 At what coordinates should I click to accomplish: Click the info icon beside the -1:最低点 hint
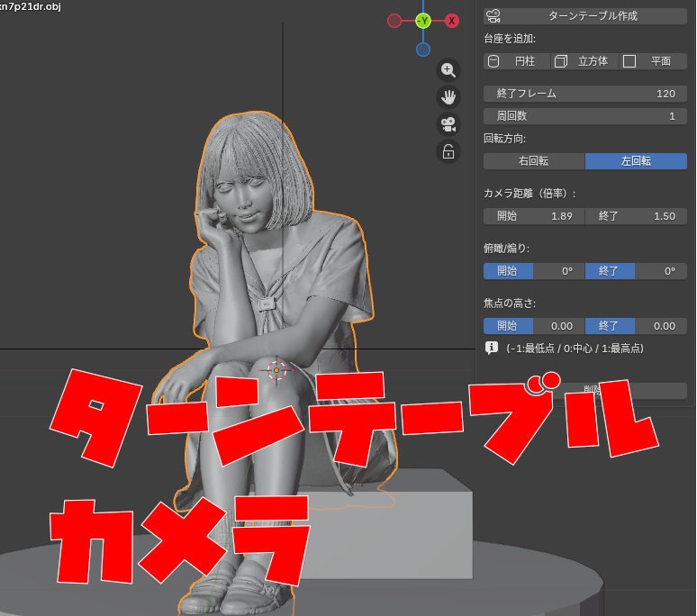(x=491, y=348)
